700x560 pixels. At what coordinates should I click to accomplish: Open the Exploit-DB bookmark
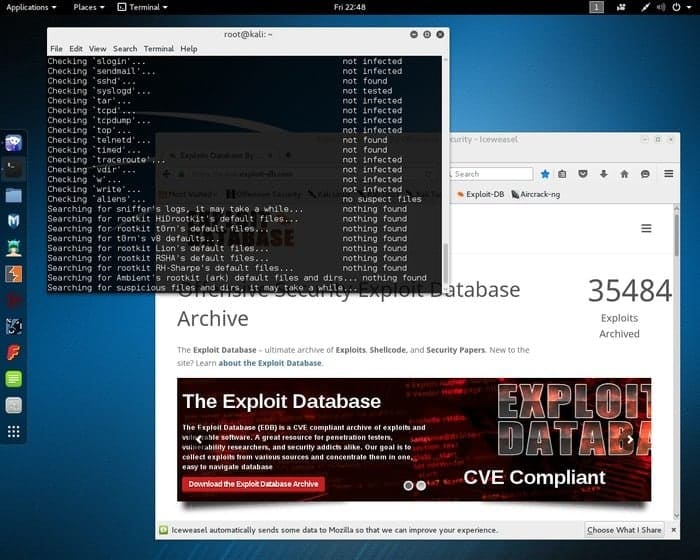click(x=480, y=194)
